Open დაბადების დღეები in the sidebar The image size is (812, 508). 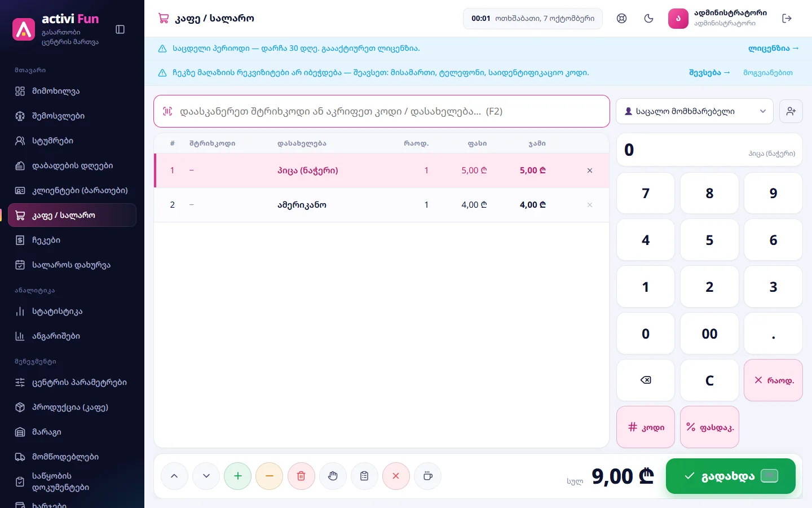(x=72, y=165)
